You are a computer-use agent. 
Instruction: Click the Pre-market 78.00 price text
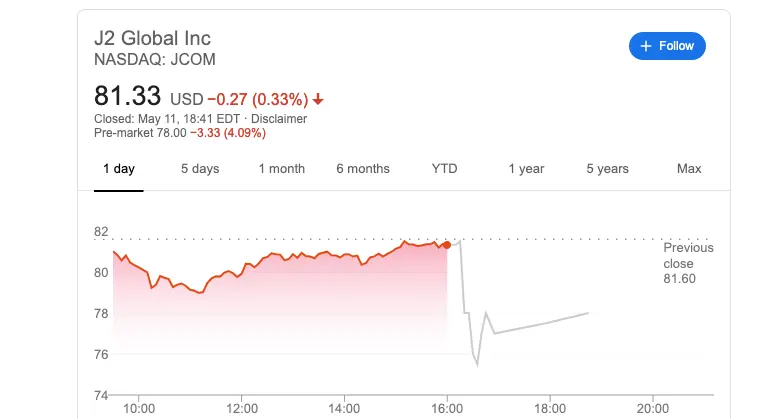click(x=140, y=133)
